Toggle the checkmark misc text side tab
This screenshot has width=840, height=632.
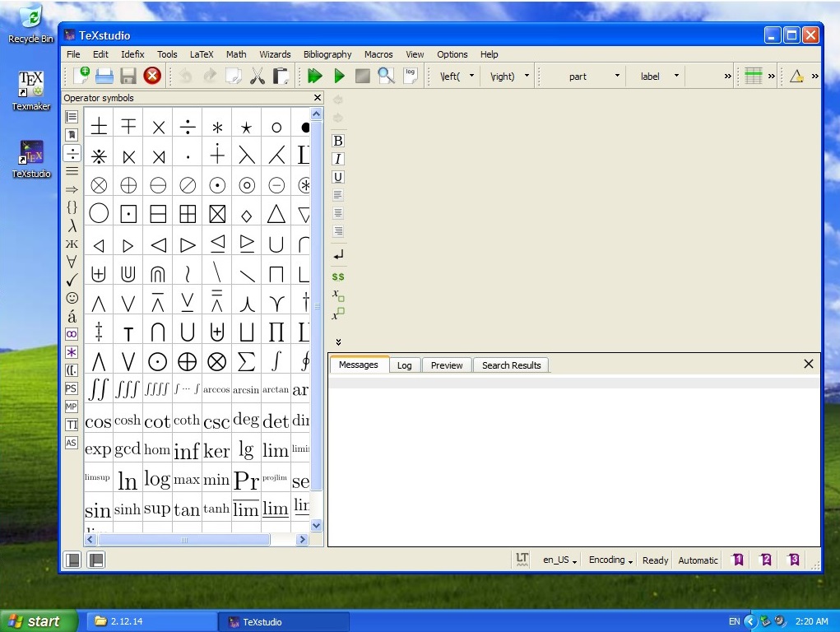(72, 280)
